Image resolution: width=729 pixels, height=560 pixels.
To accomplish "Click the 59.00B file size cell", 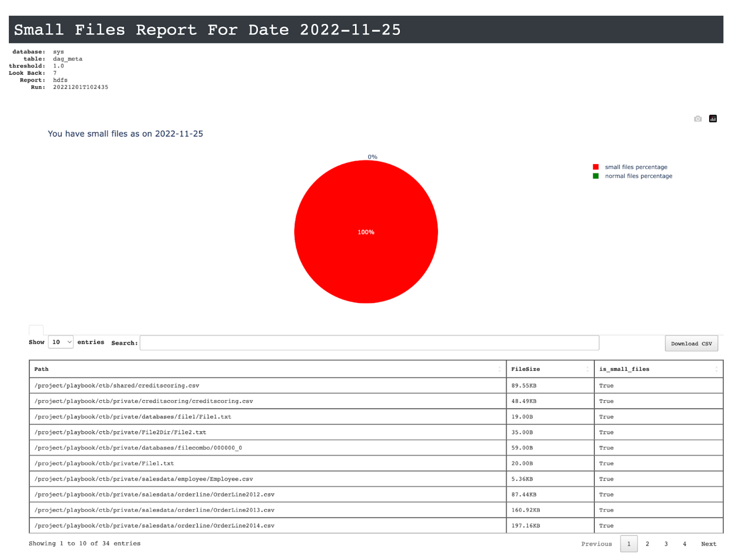I will coord(550,448).
